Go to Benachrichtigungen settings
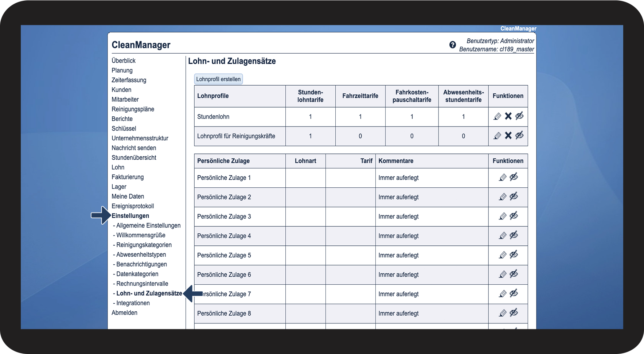This screenshot has height=354, width=644. pyautogui.click(x=141, y=264)
